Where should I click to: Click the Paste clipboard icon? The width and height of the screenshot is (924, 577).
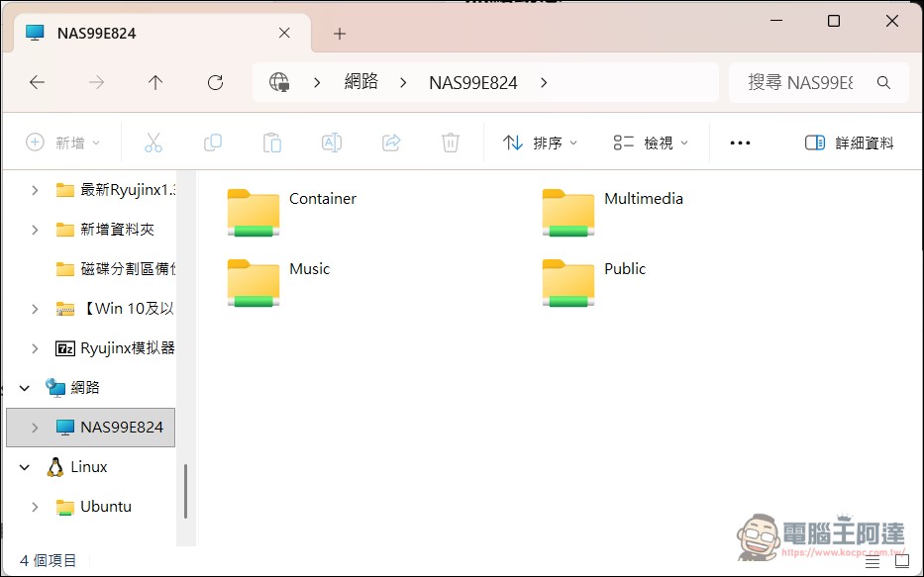coord(271,143)
